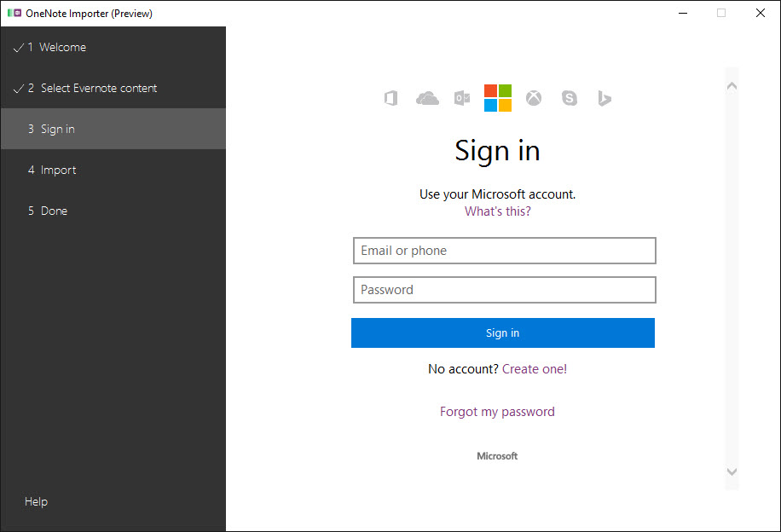
Task: Click the colorful Microsoft logo
Action: click(498, 98)
